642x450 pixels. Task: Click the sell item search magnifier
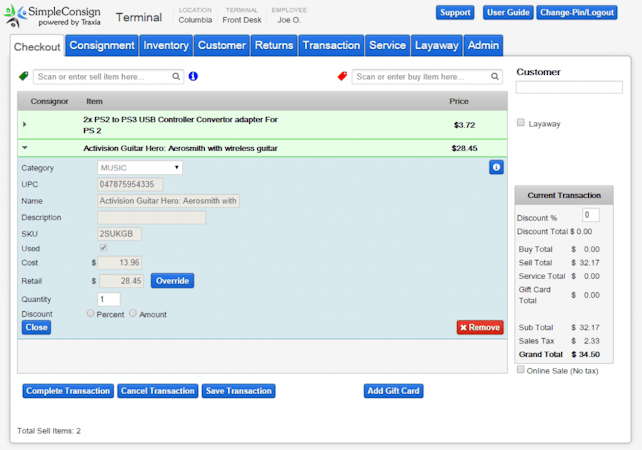[176, 77]
